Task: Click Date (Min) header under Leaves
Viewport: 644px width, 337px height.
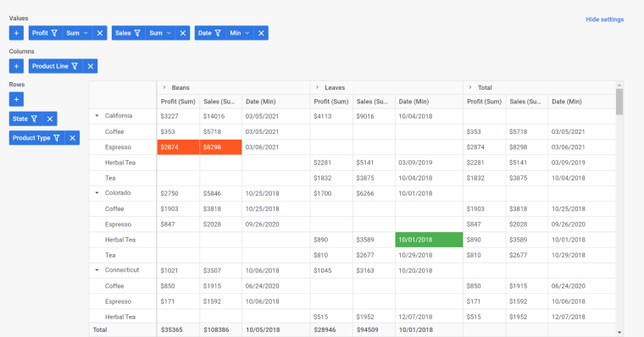Action: tap(429, 102)
